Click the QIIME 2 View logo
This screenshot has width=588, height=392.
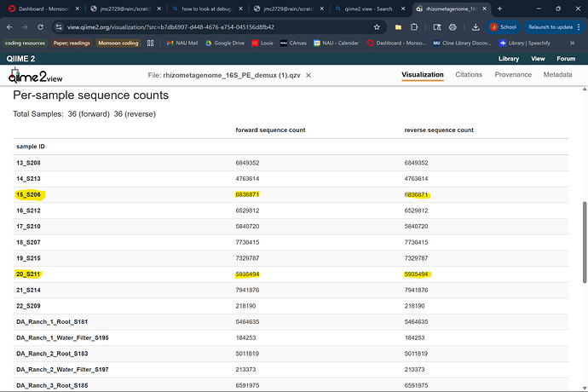36,76
